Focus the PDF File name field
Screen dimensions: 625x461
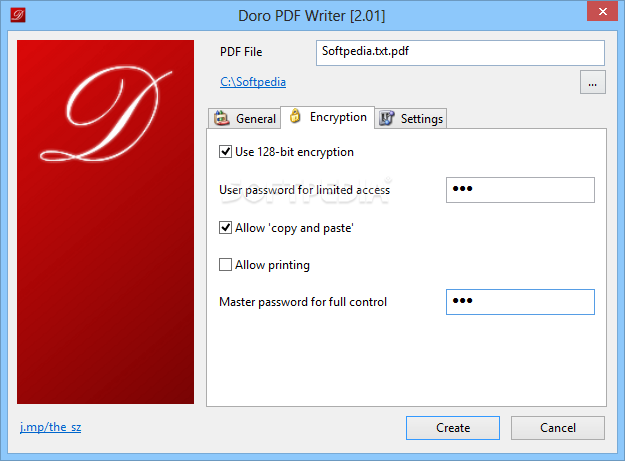[x=460, y=53]
